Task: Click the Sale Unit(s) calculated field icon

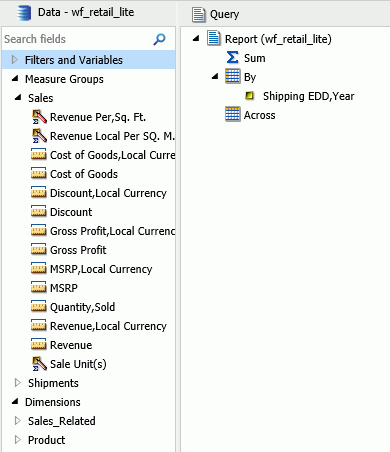Action: (x=39, y=364)
